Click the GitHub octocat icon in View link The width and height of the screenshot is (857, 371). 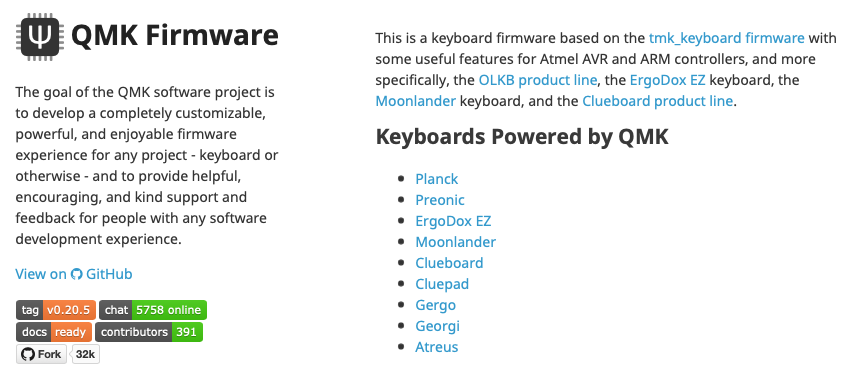click(x=77, y=274)
